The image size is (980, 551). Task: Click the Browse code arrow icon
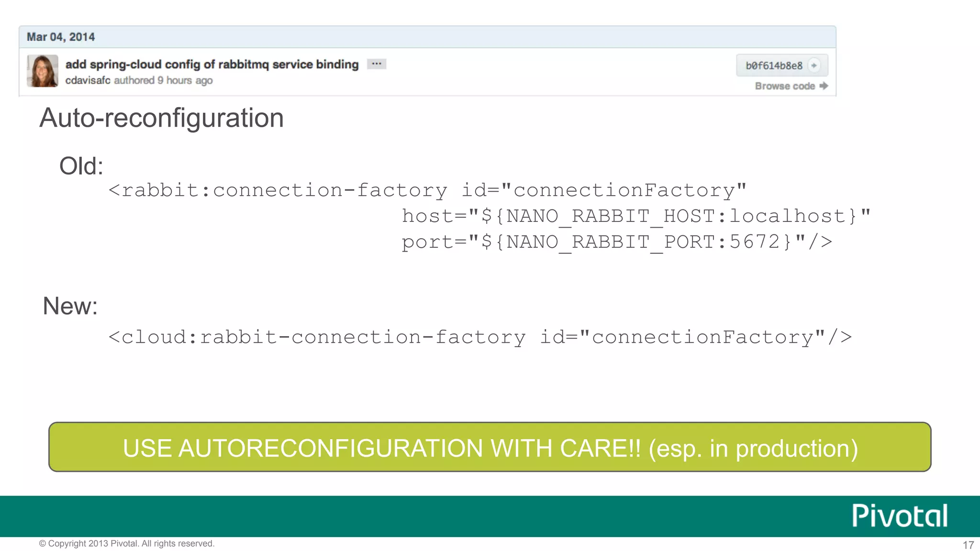coord(824,86)
